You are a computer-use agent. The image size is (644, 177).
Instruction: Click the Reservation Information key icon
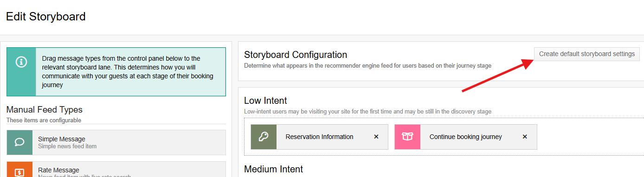coord(264,137)
